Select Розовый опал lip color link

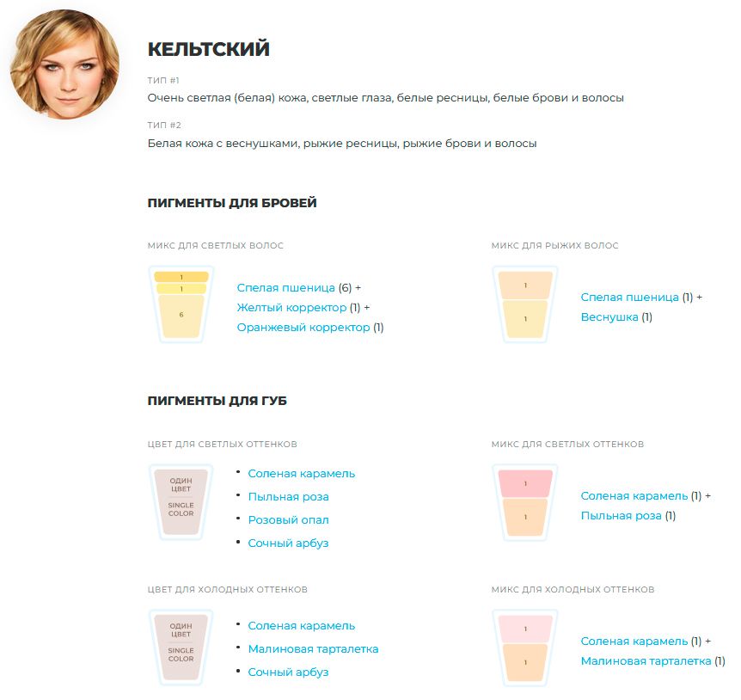click(288, 520)
